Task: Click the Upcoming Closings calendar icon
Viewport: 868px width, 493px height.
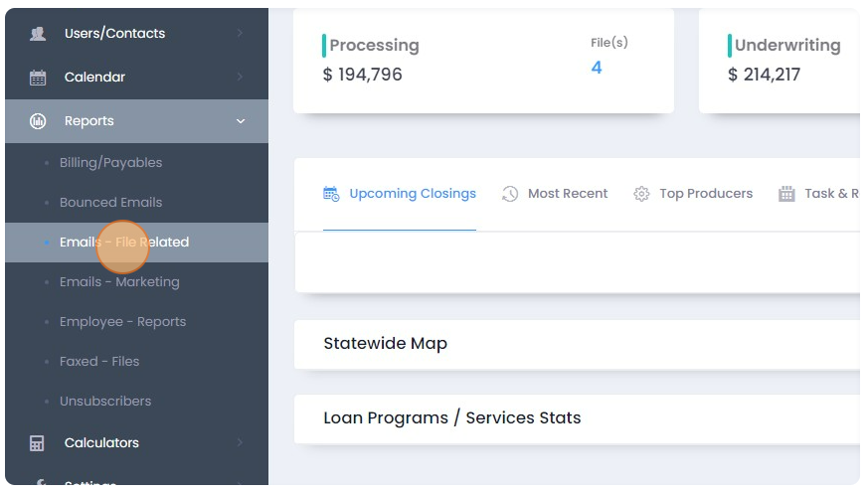Action: pyautogui.click(x=331, y=194)
